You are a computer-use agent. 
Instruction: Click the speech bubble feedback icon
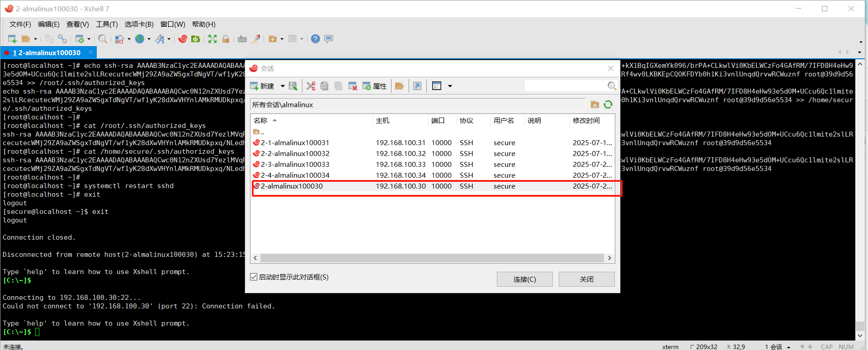pyautogui.click(x=329, y=39)
